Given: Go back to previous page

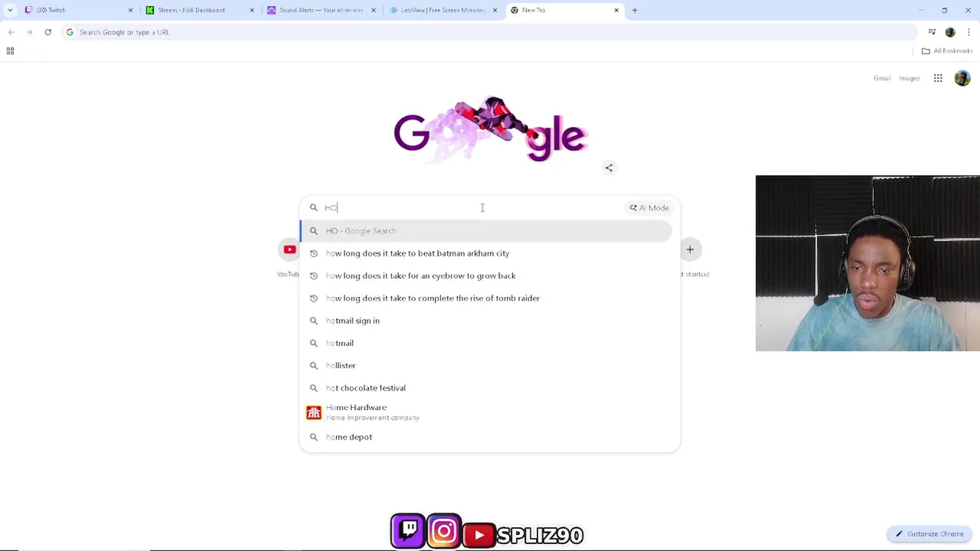Looking at the screenshot, I should 11,32.
